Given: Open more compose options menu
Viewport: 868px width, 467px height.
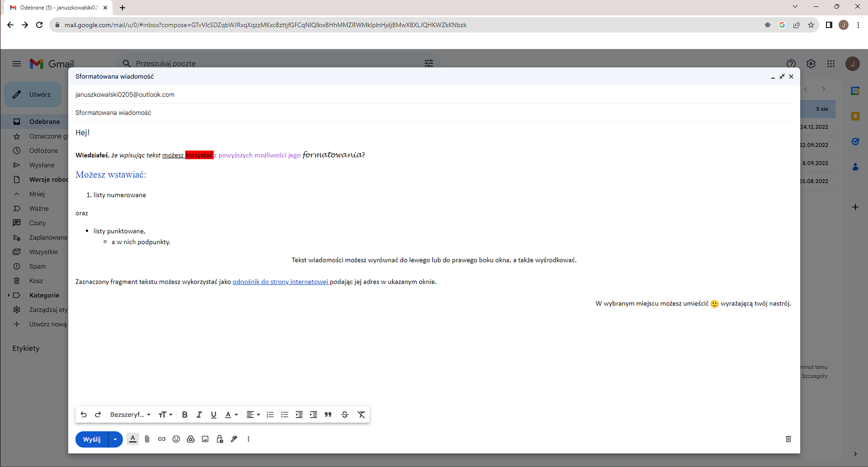Looking at the screenshot, I should pos(249,439).
